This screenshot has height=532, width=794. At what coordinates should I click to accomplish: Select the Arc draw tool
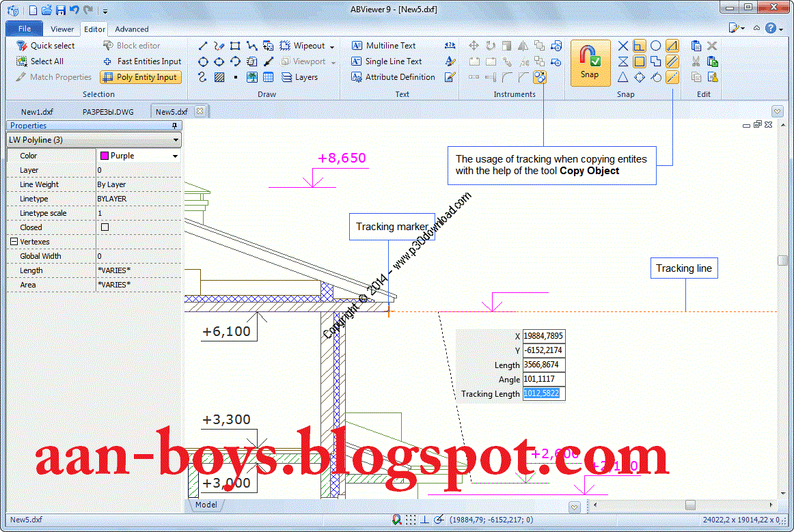236,61
